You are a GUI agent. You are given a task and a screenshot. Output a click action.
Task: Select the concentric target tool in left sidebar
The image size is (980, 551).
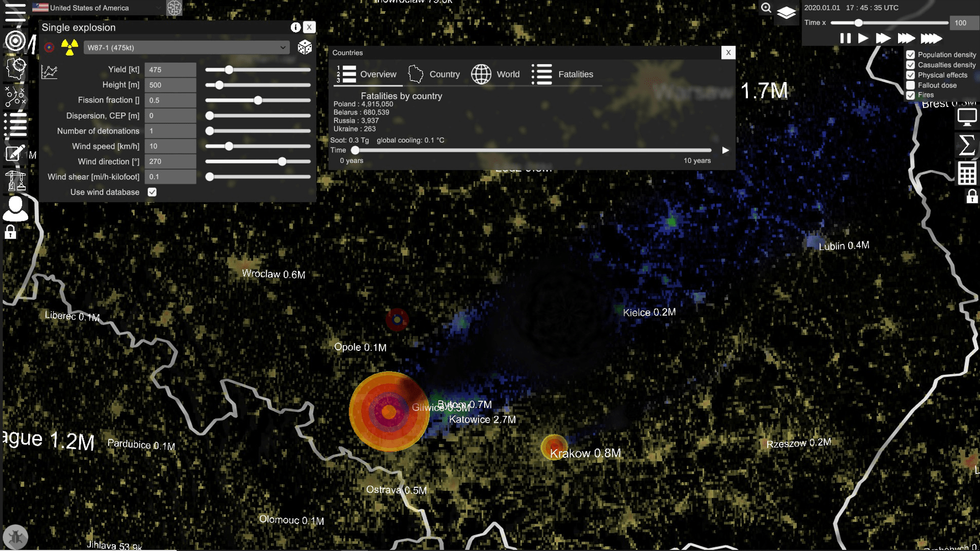pos(15,41)
